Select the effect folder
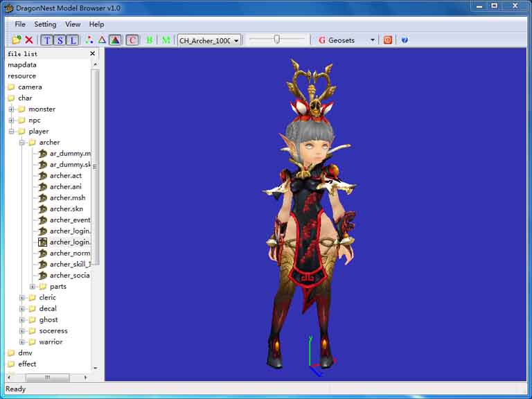 pyautogui.click(x=27, y=364)
